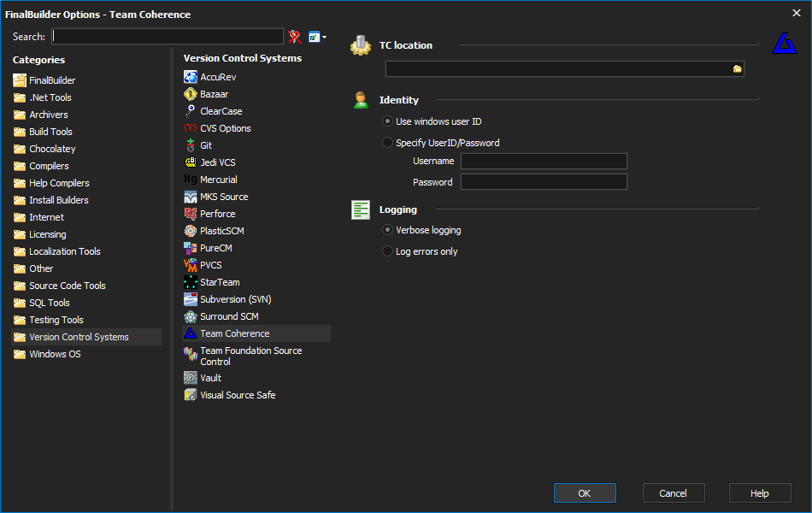
Task: Focus the Search input field
Action: [x=168, y=36]
